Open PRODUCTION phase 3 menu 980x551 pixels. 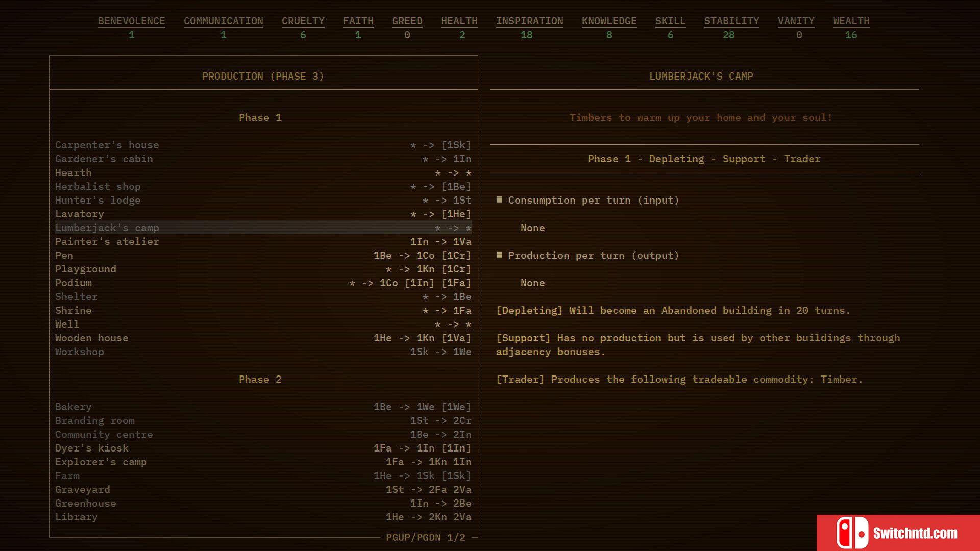click(x=262, y=76)
